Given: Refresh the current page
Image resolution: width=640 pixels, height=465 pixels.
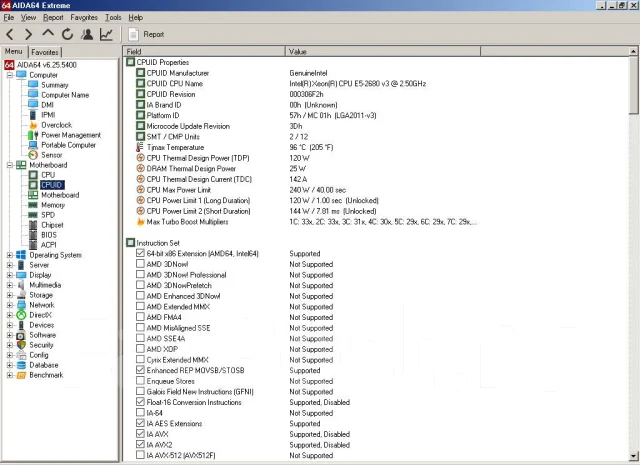Looking at the screenshot, I should [x=67, y=34].
